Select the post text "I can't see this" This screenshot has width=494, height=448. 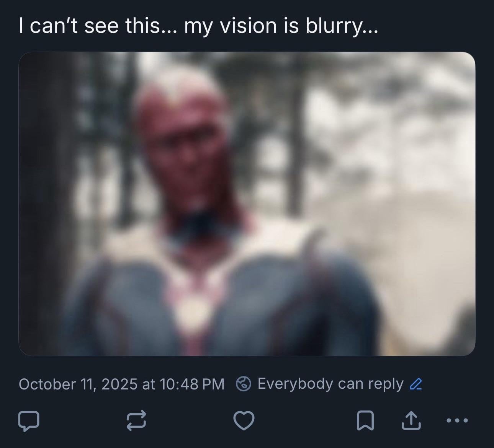click(x=89, y=26)
